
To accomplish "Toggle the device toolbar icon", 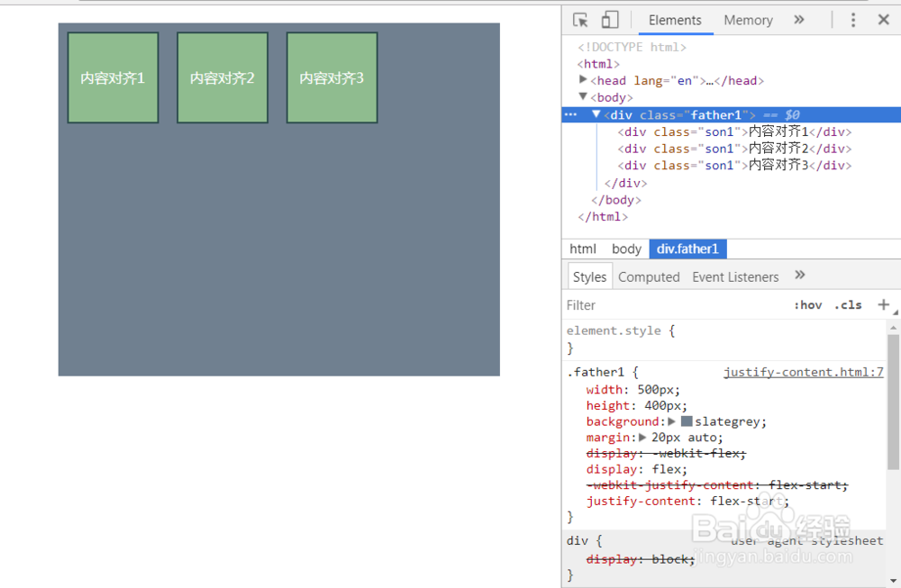I will [610, 20].
